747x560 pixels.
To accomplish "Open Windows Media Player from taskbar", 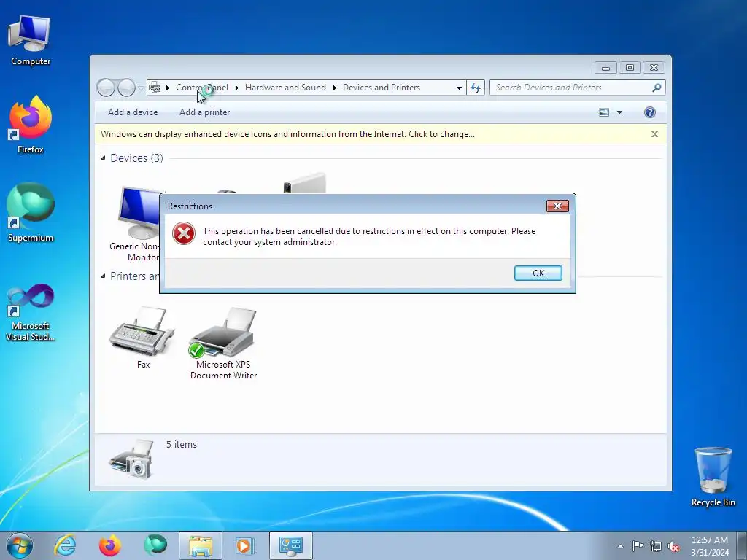I will (245, 545).
